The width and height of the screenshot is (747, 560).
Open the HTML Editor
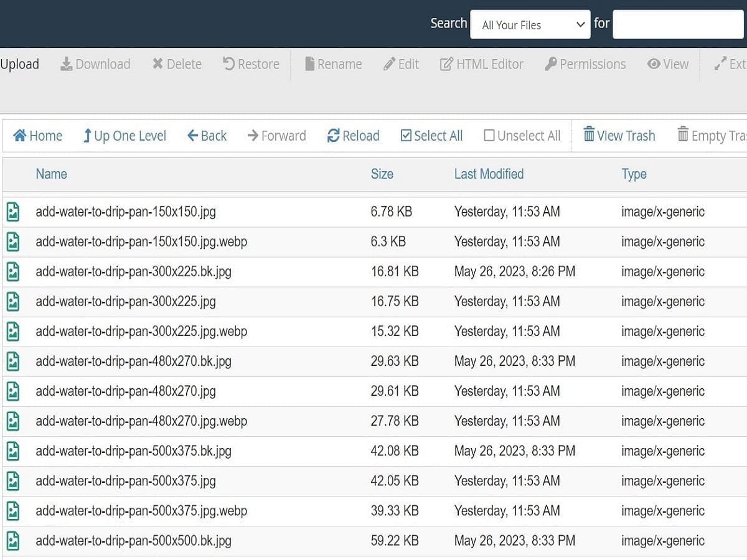pyautogui.click(x=481, y=63)
